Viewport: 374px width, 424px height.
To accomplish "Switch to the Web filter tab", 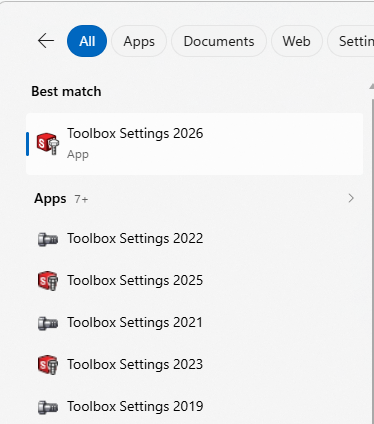I will point(297,41).
